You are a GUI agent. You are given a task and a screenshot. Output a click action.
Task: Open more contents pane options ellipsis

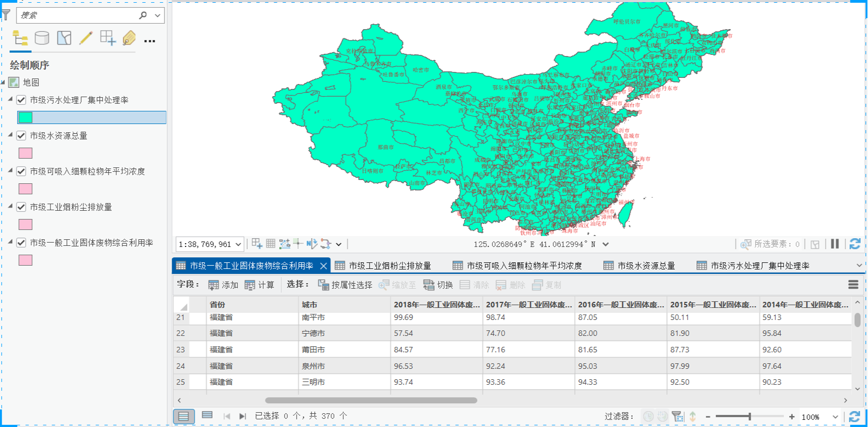coord(150,41)
